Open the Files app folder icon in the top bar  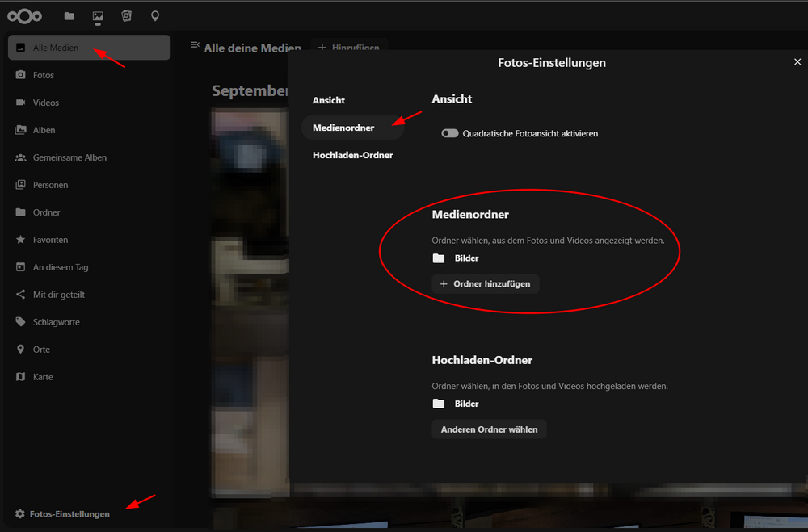click(69, 16)
